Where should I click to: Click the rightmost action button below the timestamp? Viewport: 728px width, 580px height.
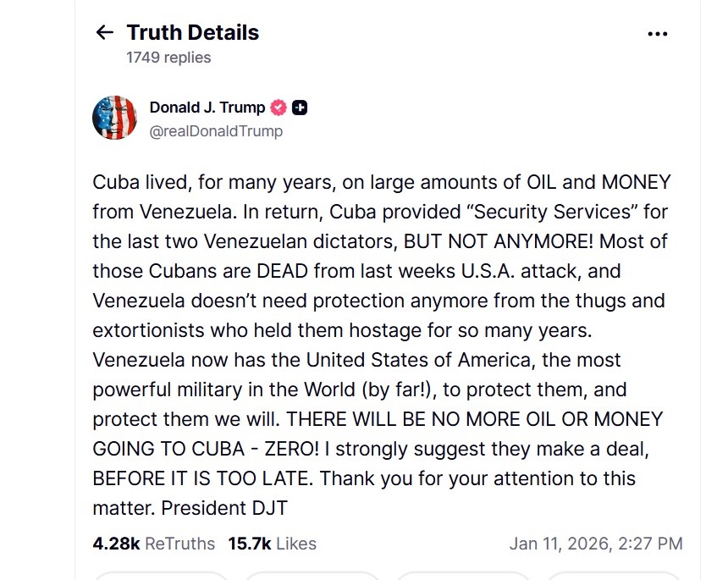pos(614,576)
